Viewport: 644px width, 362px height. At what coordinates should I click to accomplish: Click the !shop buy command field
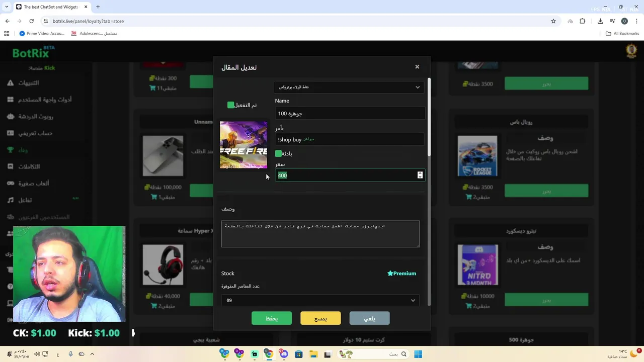[350, 139]
